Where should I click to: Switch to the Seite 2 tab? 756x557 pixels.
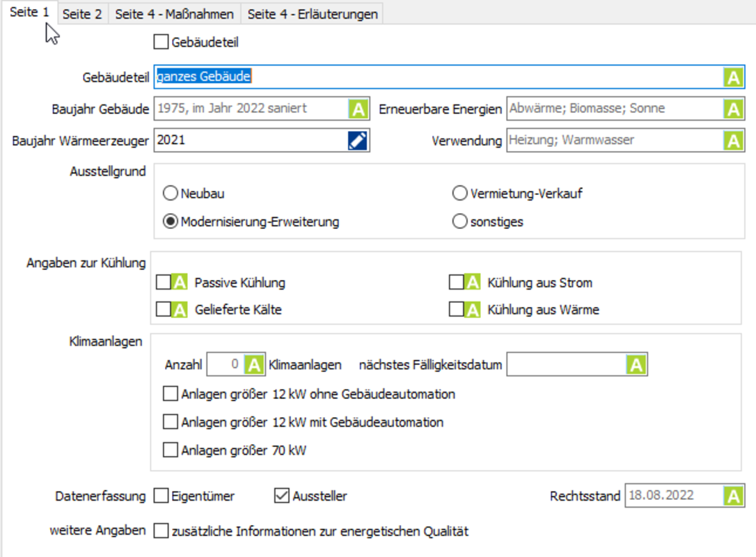[82, 14]
